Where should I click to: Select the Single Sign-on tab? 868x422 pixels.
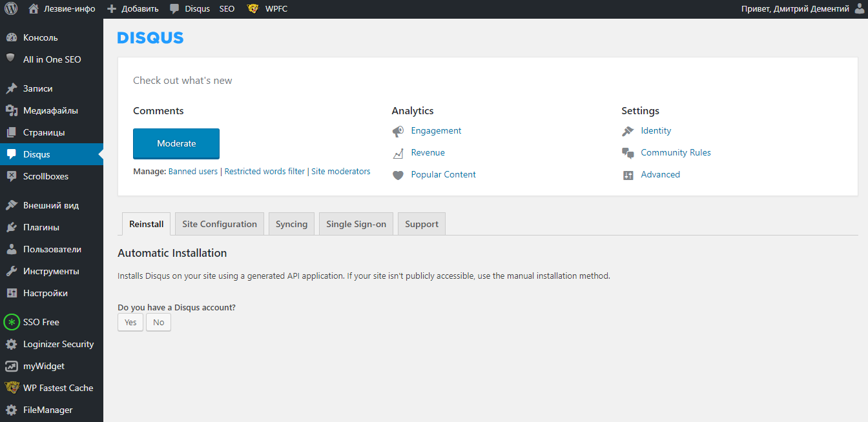(356, 224)
